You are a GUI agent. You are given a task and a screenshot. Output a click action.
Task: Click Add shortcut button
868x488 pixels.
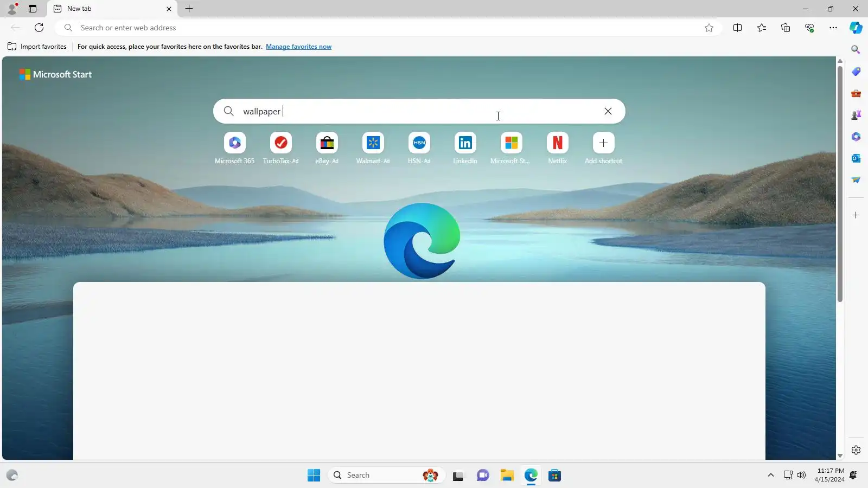coord(603,148)
